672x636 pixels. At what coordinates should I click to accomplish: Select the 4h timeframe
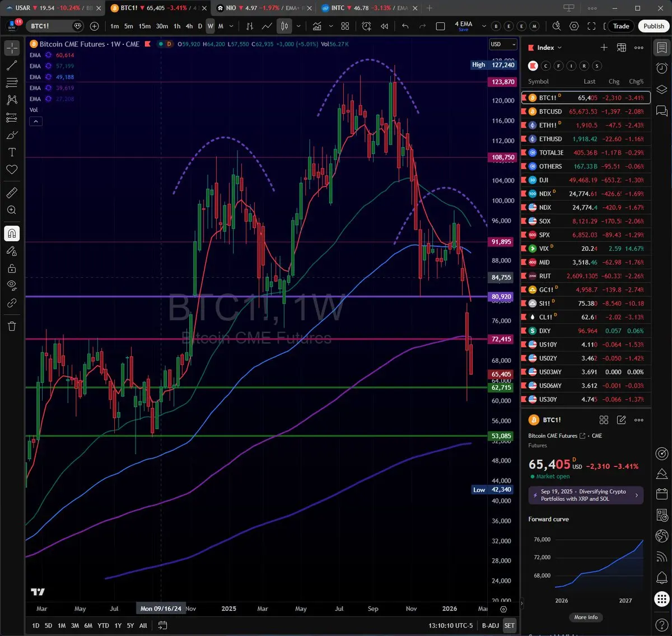(189, 26)
